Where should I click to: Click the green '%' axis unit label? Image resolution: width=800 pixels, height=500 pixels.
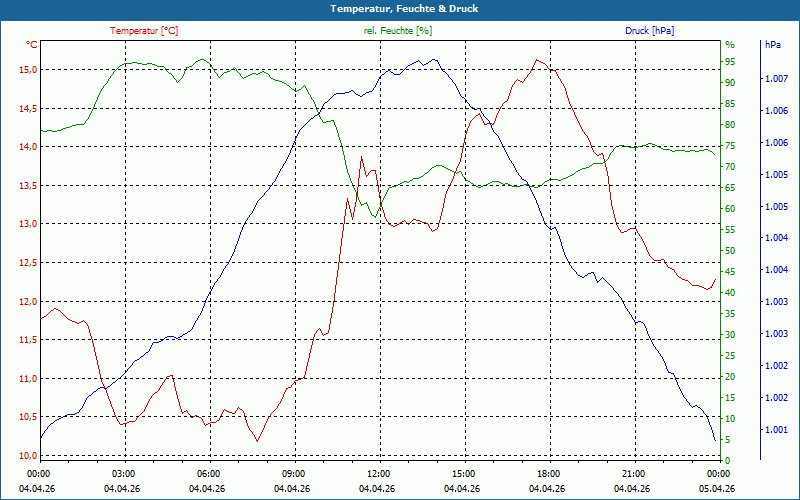[730, 45]
